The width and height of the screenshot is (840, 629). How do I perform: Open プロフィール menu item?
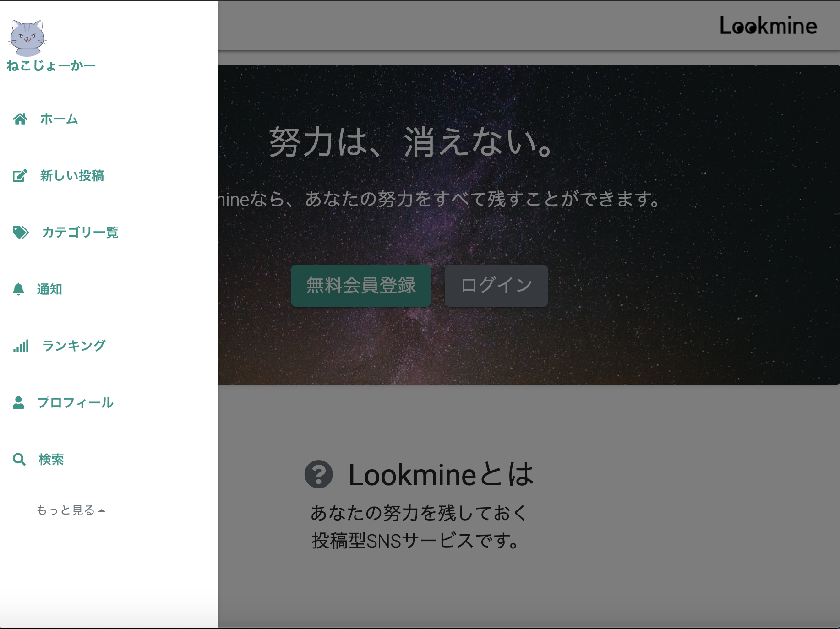(76, 403)
